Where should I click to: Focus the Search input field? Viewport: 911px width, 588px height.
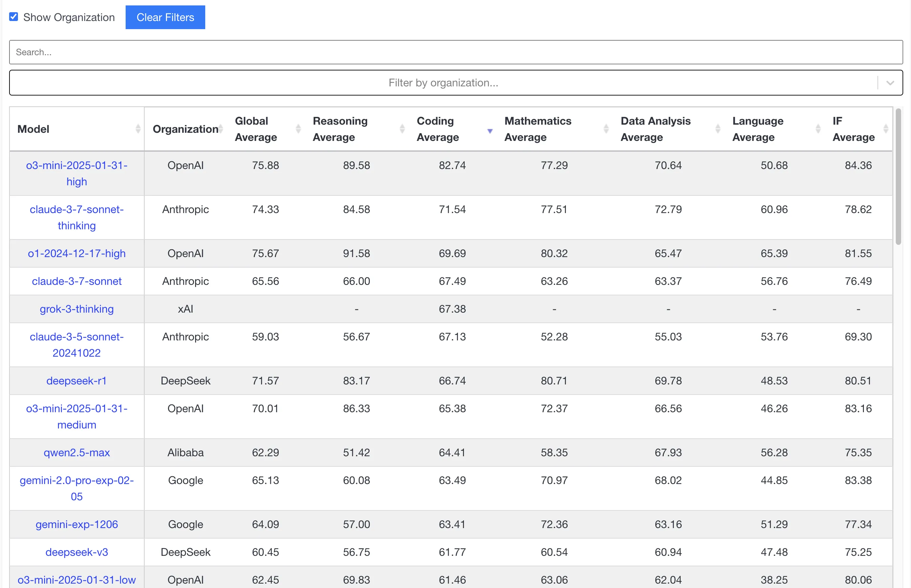[x=456, y=52]
